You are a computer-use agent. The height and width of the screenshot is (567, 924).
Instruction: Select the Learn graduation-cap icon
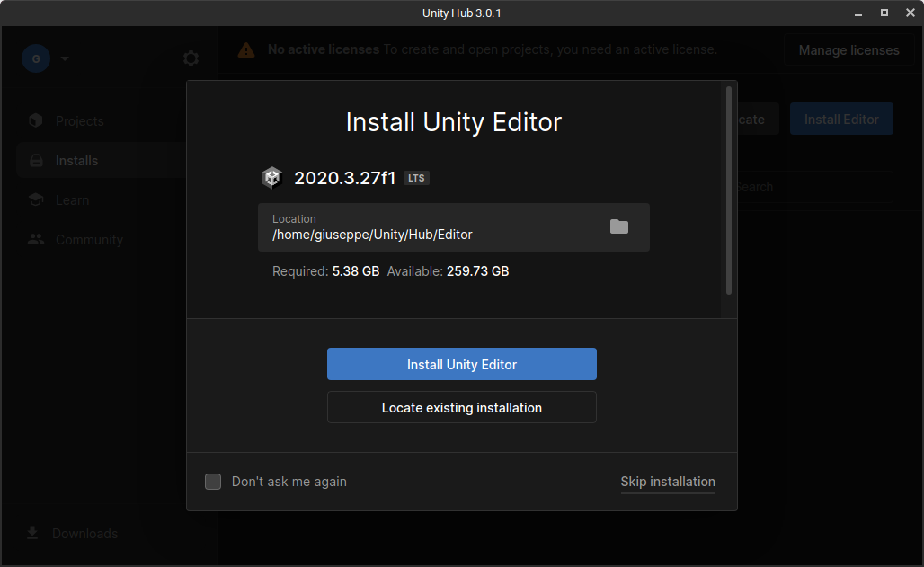35,199
